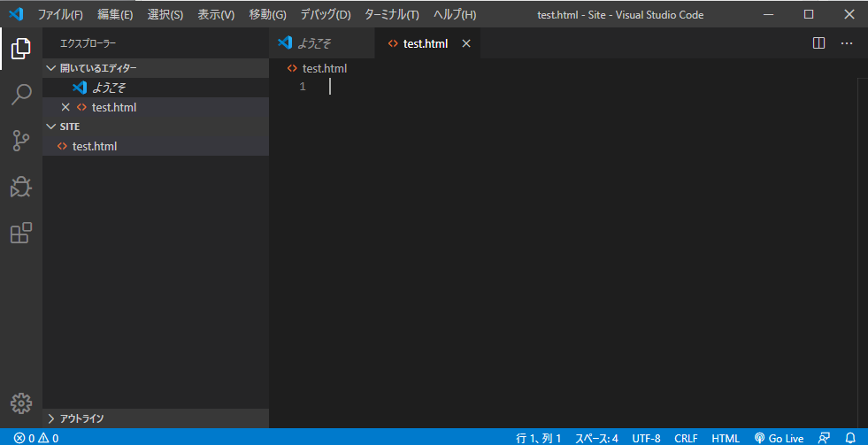The height and width of the screenshot is (445, 868).
Task: Open the 編集(E) menu
Action: click(x=115, y=14)
